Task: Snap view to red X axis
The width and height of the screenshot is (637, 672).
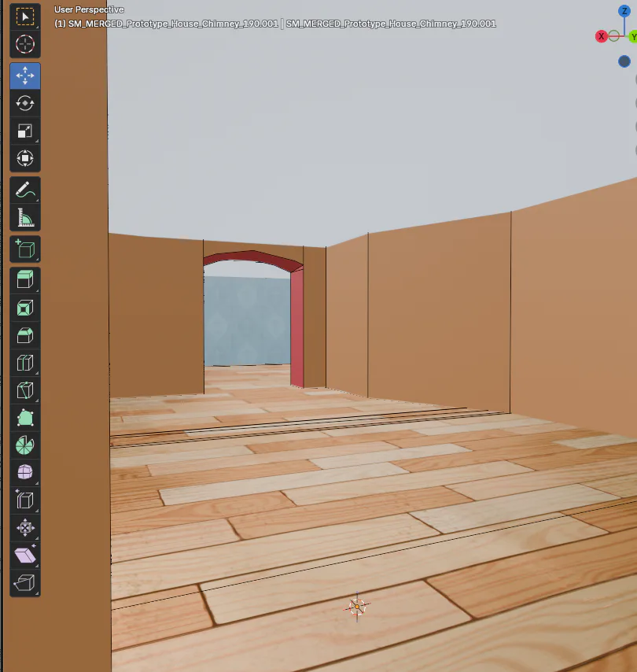Action: (x=602, y=36)
